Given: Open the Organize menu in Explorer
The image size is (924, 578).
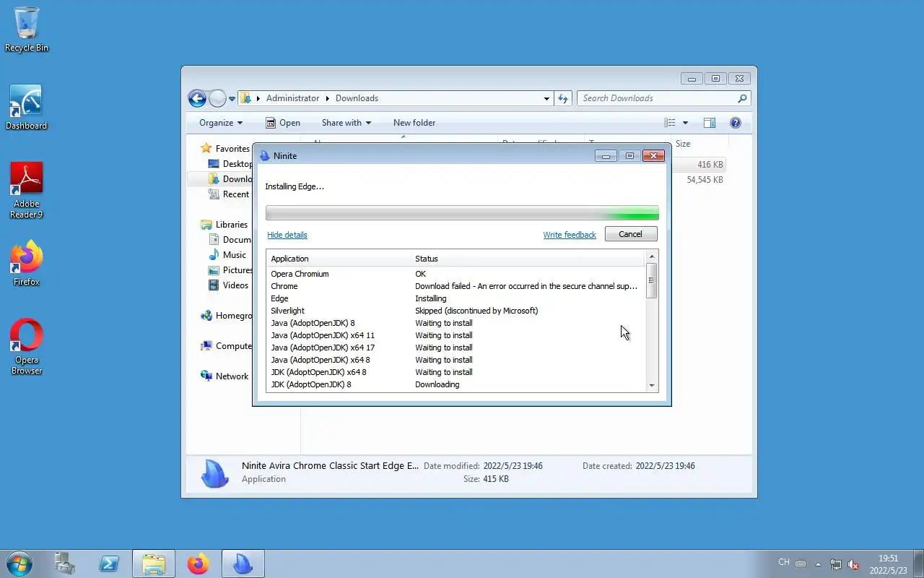Looking at the screenshot, I should pos(221,123).
